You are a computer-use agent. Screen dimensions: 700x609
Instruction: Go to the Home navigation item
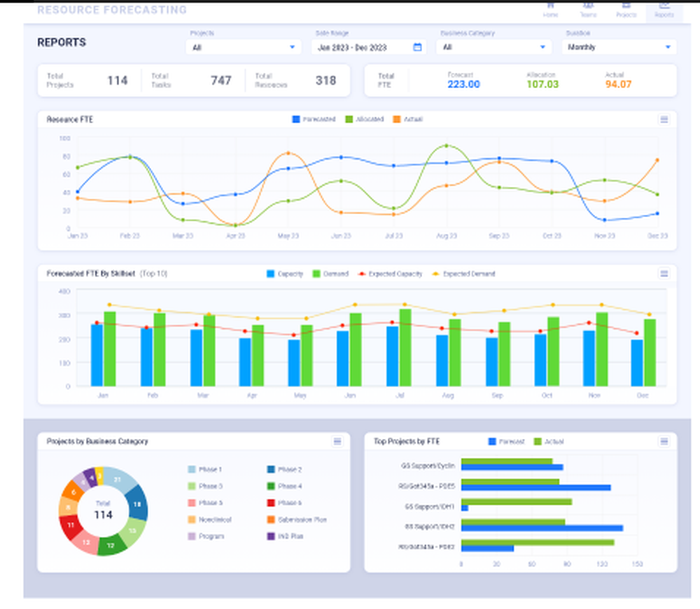coord(550,10)
